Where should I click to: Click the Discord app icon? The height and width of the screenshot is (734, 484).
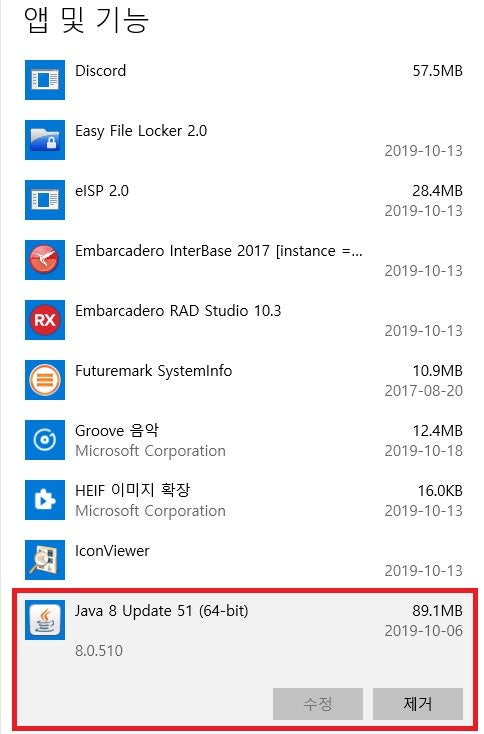click(45, 80)
